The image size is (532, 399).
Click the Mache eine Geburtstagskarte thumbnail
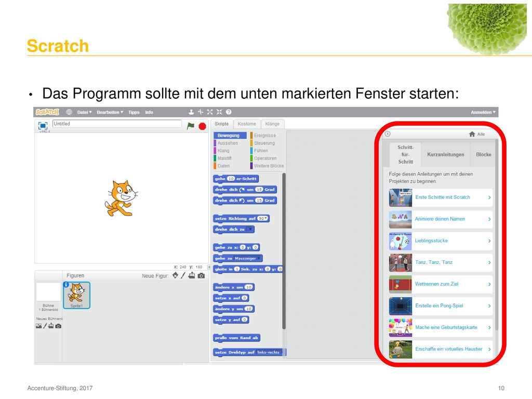tap(401, 328)
